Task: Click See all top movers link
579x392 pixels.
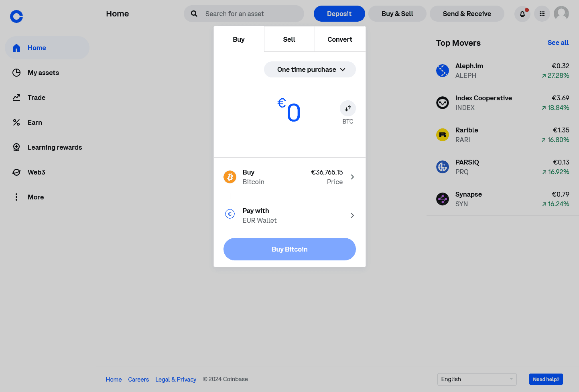Action: point(558,43)
